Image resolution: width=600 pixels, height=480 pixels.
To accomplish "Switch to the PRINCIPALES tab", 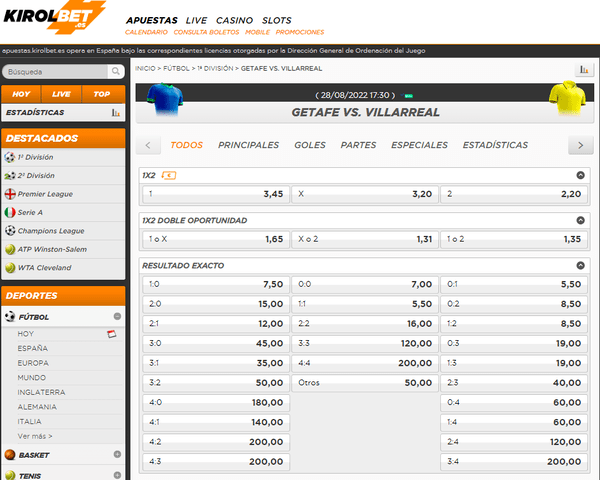I will tap(248, 145).
